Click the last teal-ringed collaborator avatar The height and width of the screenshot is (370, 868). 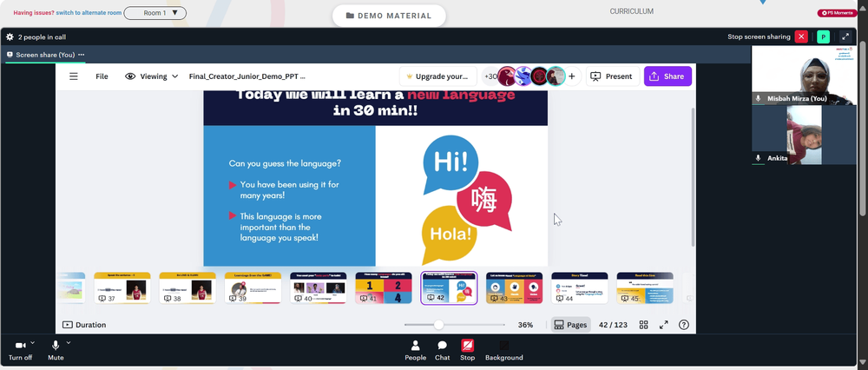[556, 76]
